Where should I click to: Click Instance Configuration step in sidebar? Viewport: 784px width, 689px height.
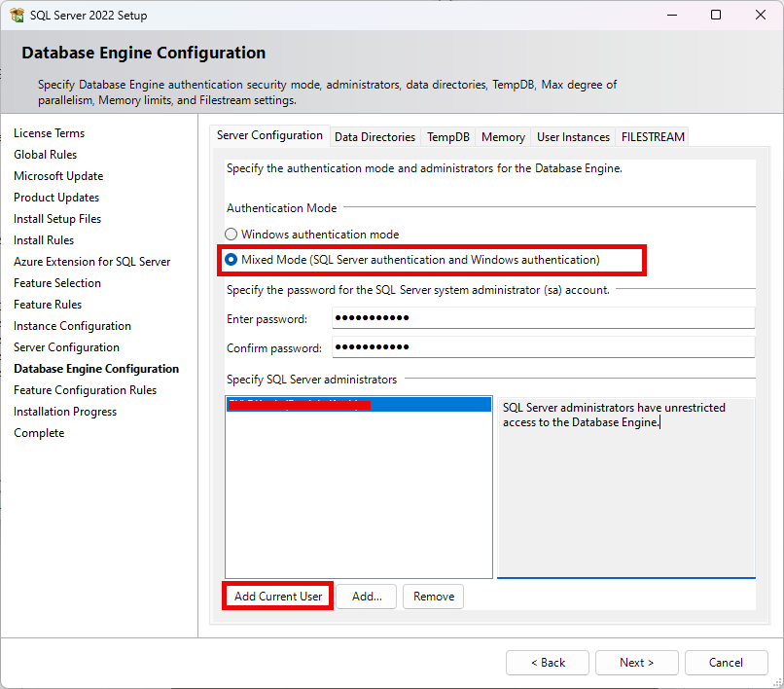[x=72, y=326]
